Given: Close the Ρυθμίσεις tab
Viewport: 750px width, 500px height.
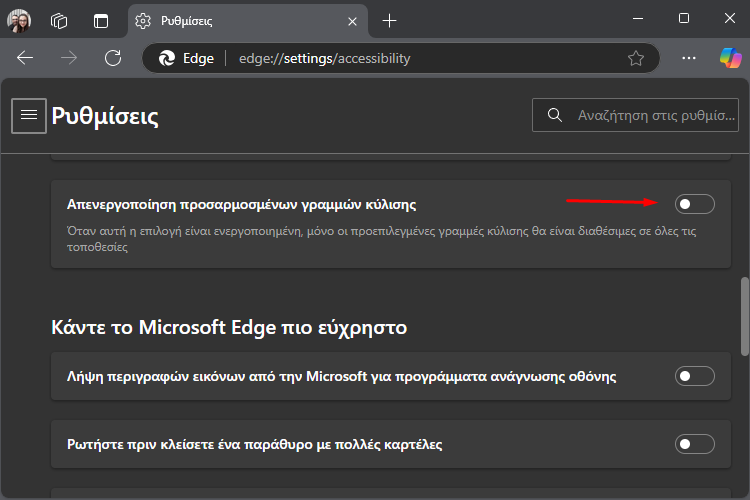Looking at the screenshot, I should (353, 22).
